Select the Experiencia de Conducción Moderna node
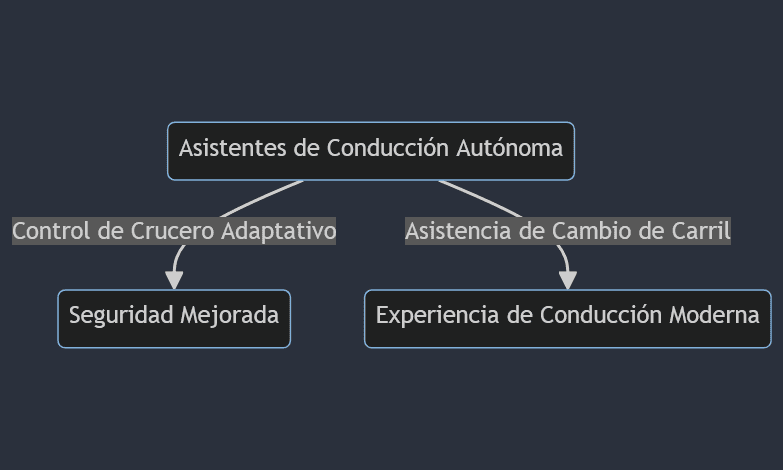 coord(568,319)
